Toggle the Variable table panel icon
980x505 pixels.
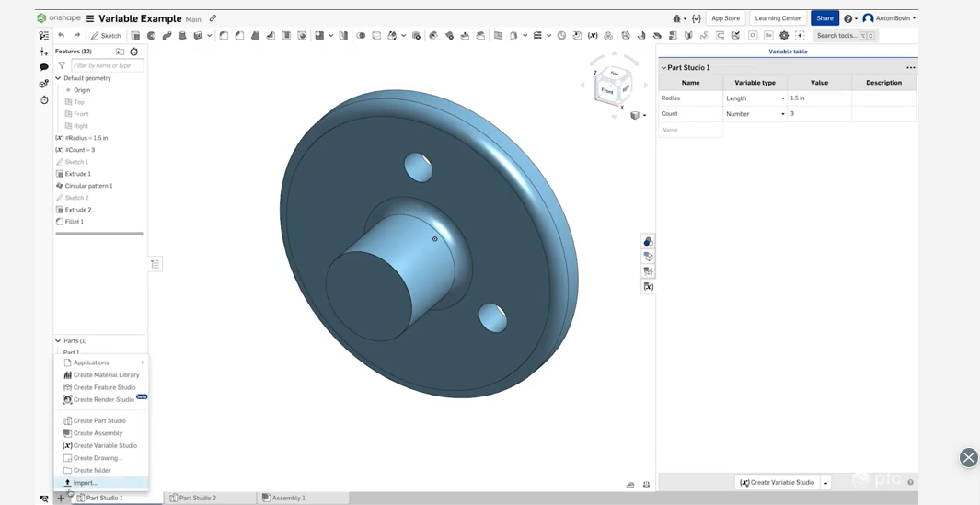coord(648,286)
